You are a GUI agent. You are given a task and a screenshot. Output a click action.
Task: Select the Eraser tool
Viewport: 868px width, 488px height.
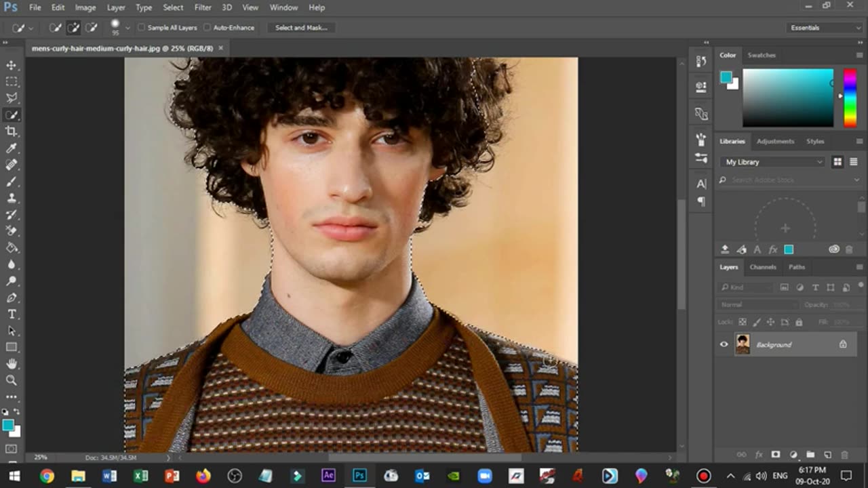(12, 231)
